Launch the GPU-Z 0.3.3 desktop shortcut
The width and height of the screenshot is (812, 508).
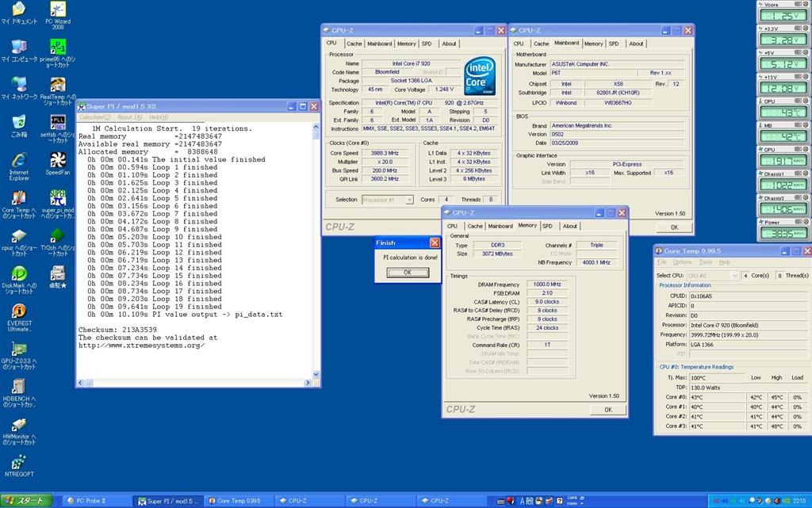(x=18, y=349)
